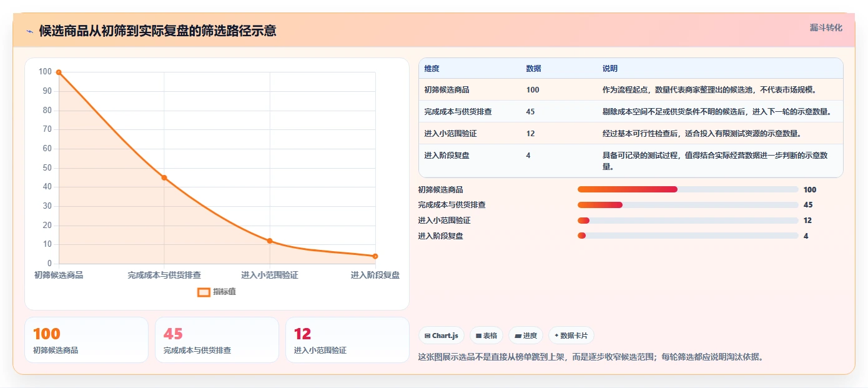This screenshot has width=868, height=388.
Task: Click the 数据卡片 chip
Action: pyautogui.click(x=571, y=336)
